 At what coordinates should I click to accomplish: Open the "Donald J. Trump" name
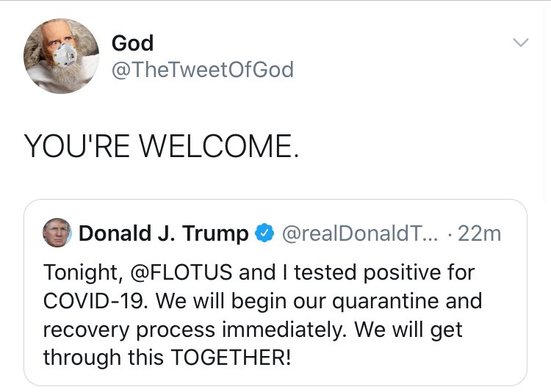coord(163,233)
